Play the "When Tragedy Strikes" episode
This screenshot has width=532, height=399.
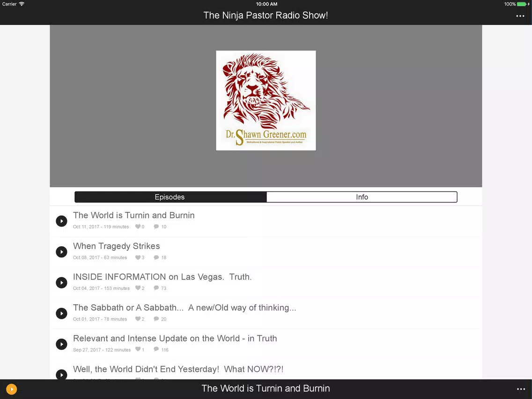[x=61, y=252]
